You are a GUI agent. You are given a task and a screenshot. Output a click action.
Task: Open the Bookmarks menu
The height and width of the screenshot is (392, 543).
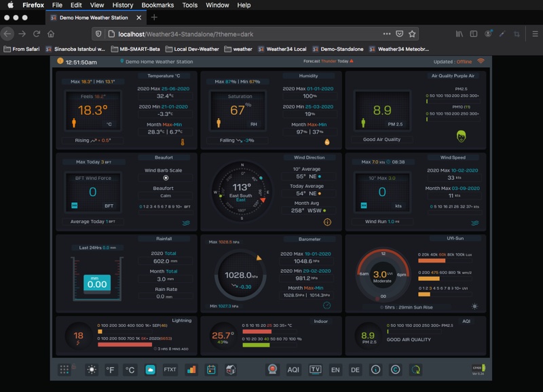tap(157, 5)
